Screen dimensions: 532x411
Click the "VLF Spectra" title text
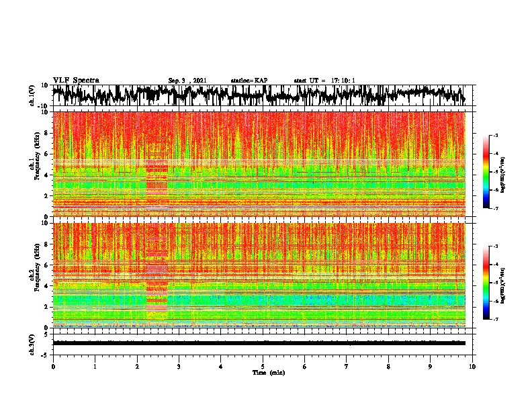(x=76, y=81)
